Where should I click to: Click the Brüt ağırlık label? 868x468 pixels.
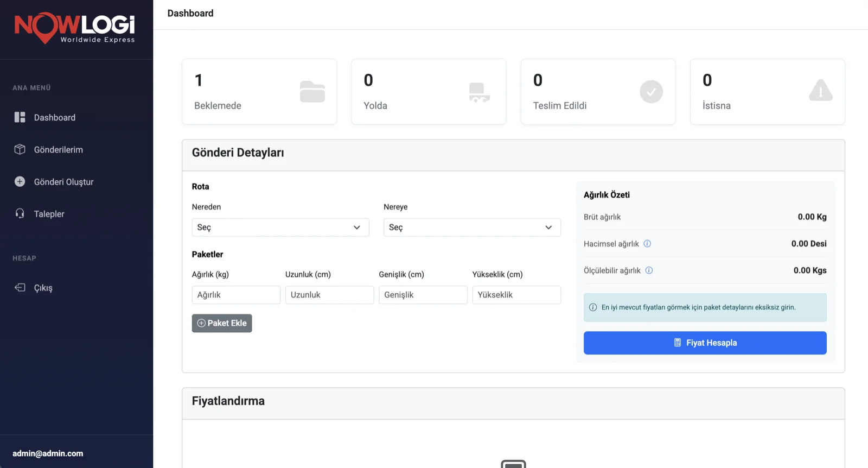tap(602, 217)
